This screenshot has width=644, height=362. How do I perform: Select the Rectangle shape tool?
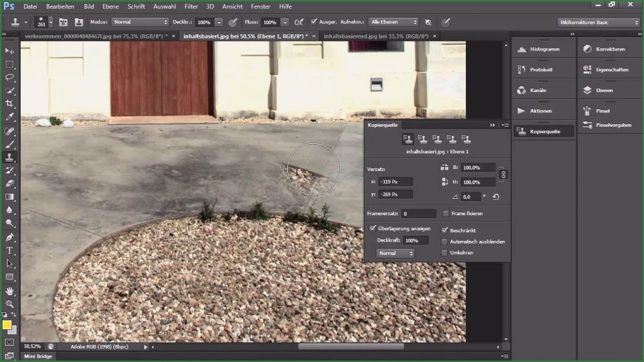pyautogui.click(x=9, y=277)
